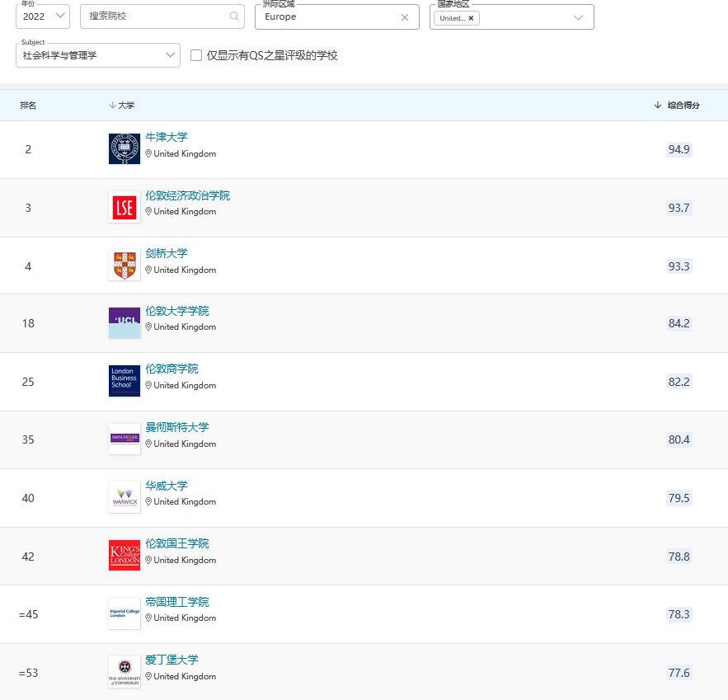Screen dimensions: 728x700
Task: Click the UCL logo
Action: 124,323
